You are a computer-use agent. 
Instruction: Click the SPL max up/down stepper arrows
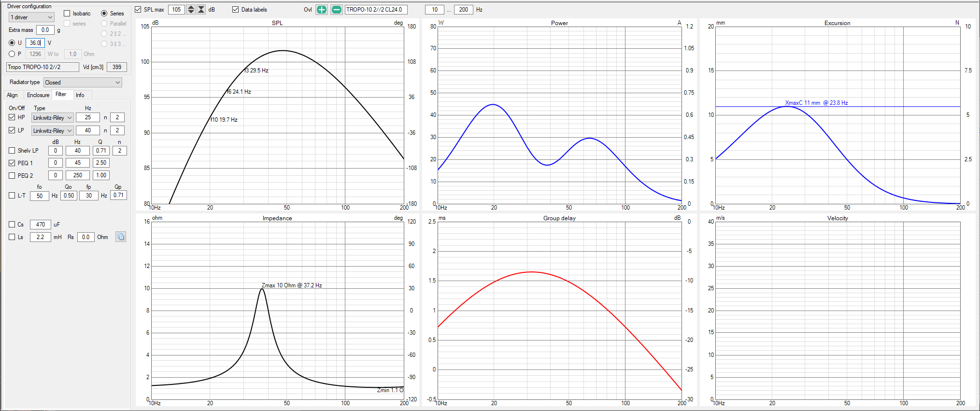click(x=191, y=10)
